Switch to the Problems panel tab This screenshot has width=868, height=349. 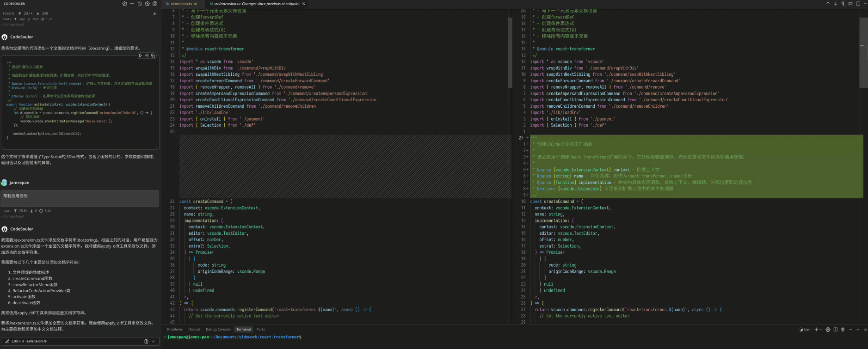(175, 330)
